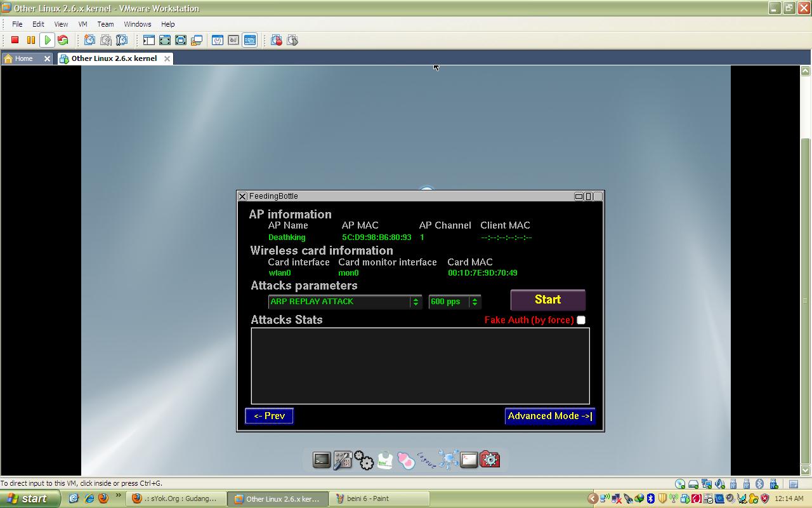Click the Bluetooth icon in system tray

point(650,498)
